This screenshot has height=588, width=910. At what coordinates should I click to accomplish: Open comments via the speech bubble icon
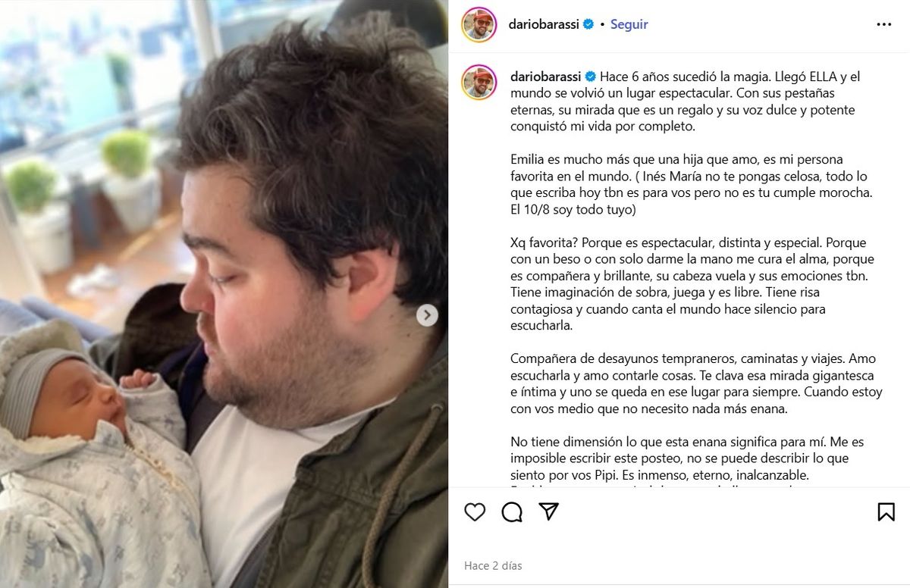512,512
